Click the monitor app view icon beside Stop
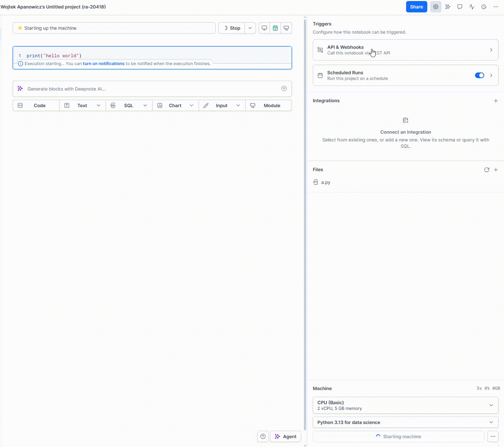Image resolution: width=504 pixels, height=447 pixels. click(x=264, y=28)
